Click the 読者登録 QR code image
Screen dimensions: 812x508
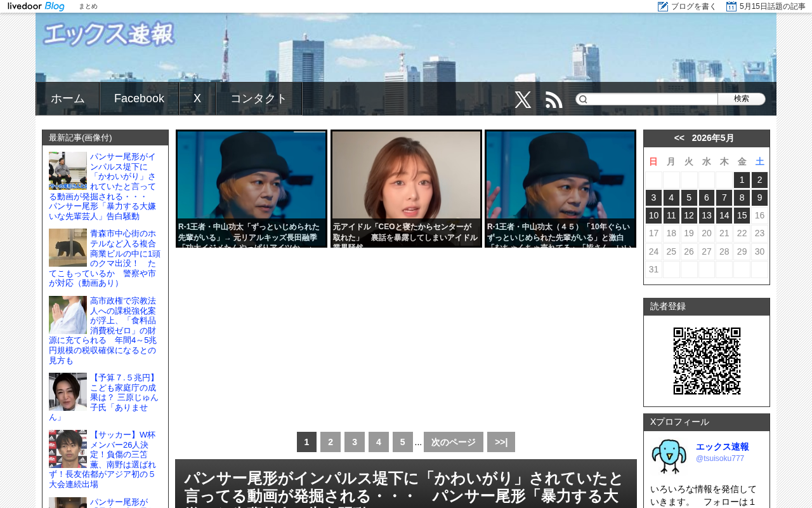(x=707, y=361)
